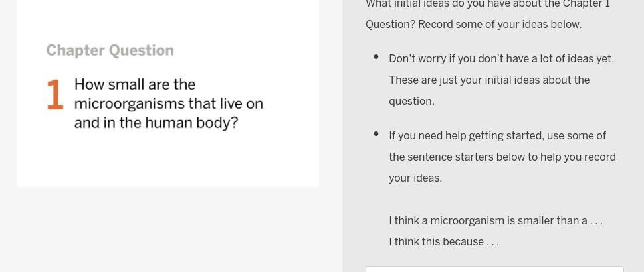Click the 'microorganisms that live on' line
Screen dimensions: 644x272
pyautogui.click(x=169, y=104)
